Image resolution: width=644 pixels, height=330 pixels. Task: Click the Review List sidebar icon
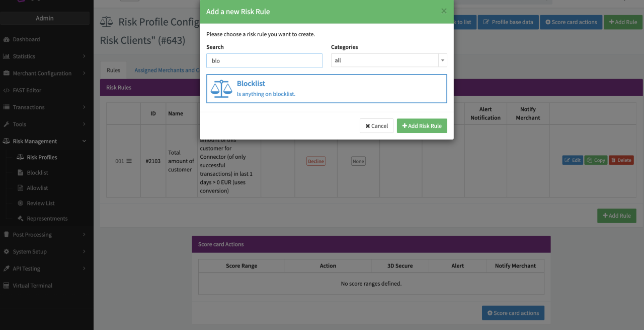point(21,203)
